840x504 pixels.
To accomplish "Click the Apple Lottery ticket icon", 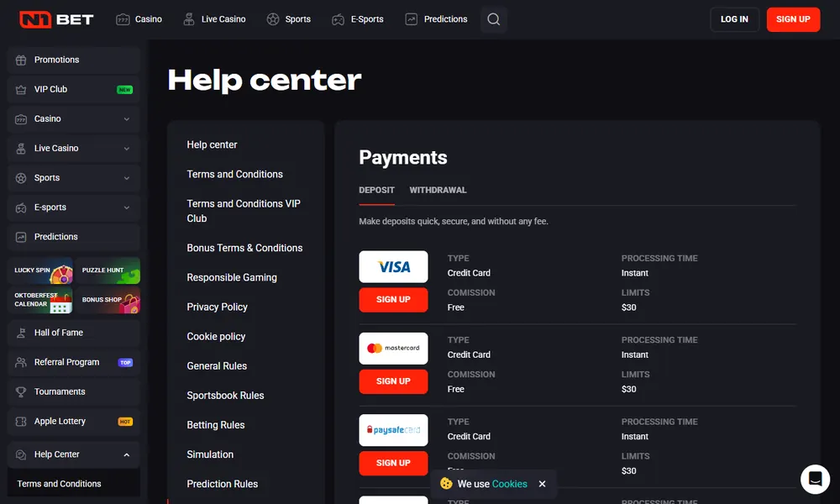I will 21,422.
